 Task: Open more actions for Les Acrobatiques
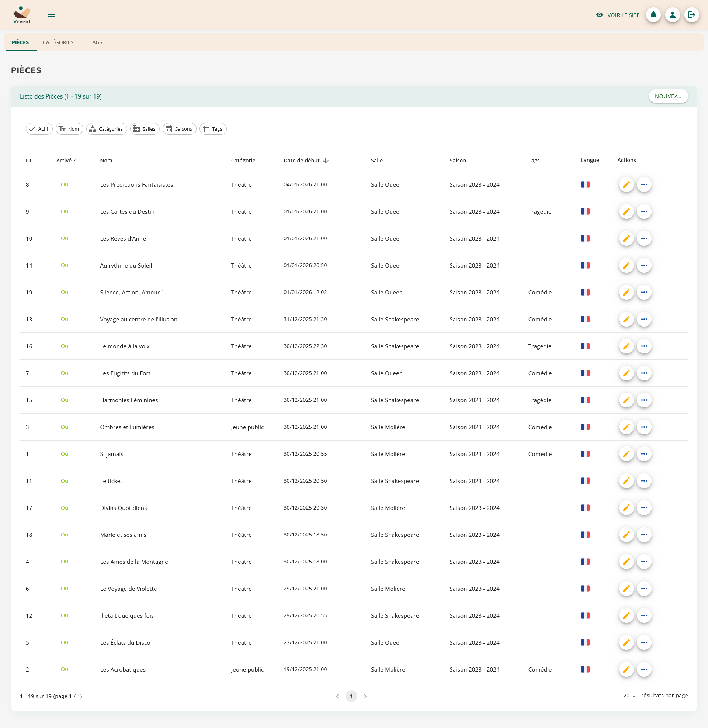(644, 669)
